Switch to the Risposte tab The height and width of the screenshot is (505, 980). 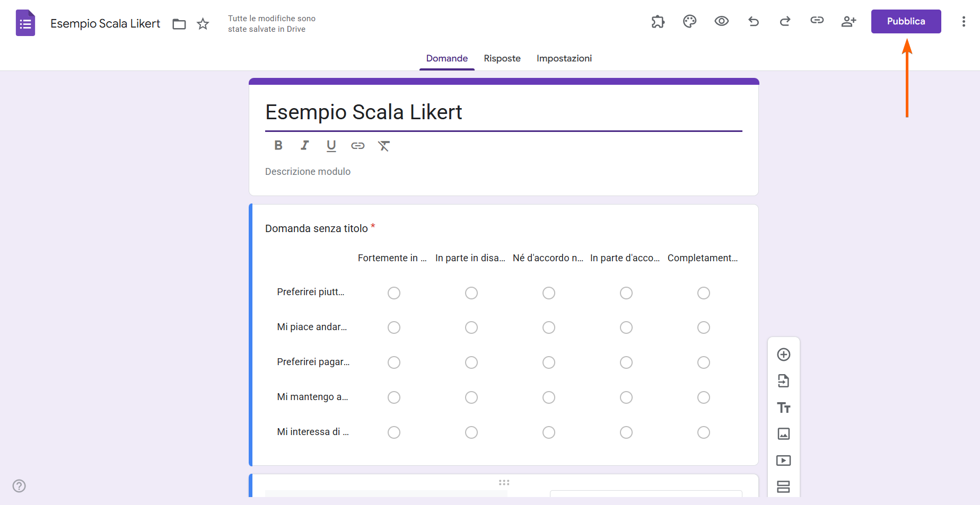[502, 58]
